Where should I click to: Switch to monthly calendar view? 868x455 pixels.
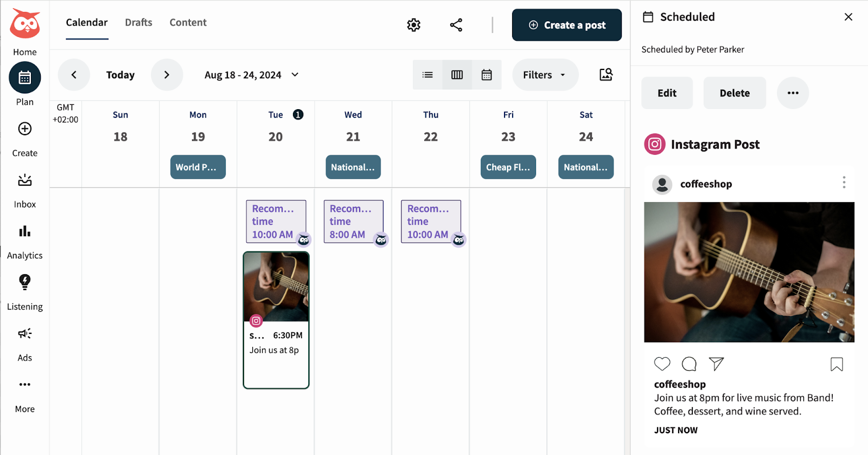[x=486, y=74]
